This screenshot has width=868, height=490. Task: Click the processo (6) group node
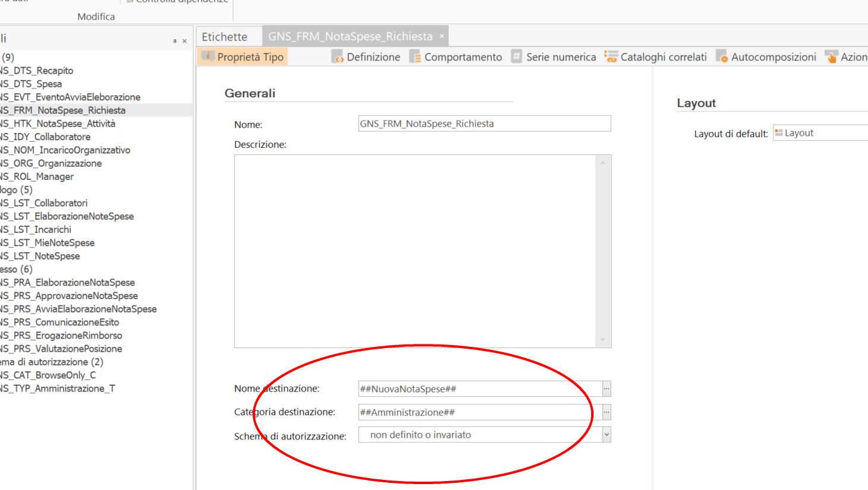click(x=16, y=269)
